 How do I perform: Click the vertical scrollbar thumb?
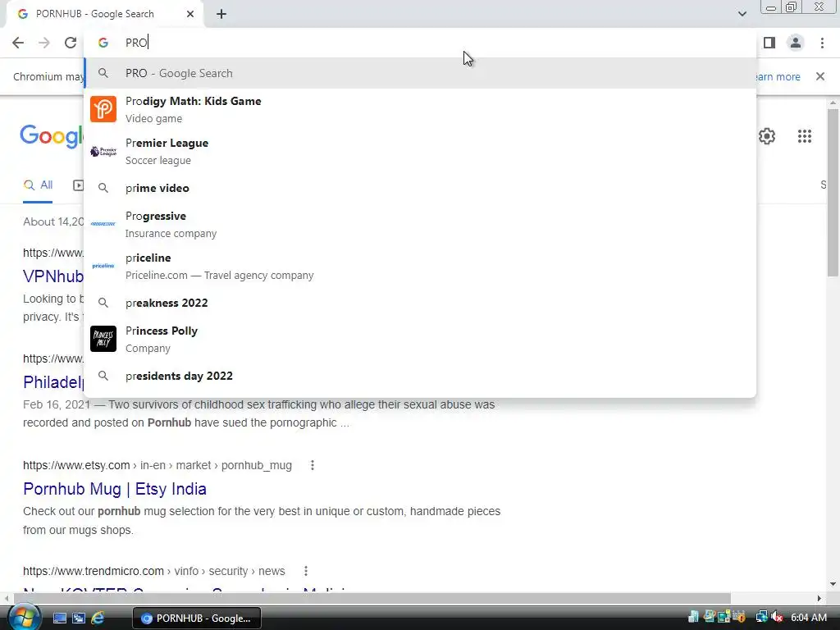coord(833,193)
